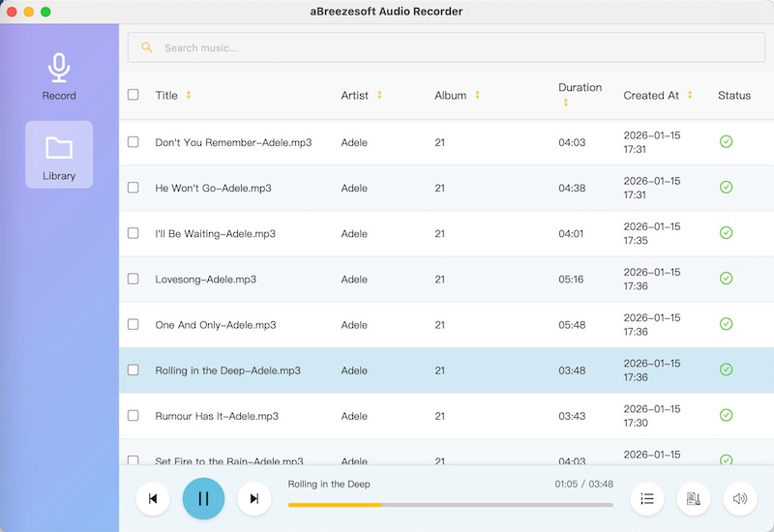Click status checkmark for Rolling in the Deep
Image resolution: width=774 pixels, height=532 pixels.
[x=727, y=369]
